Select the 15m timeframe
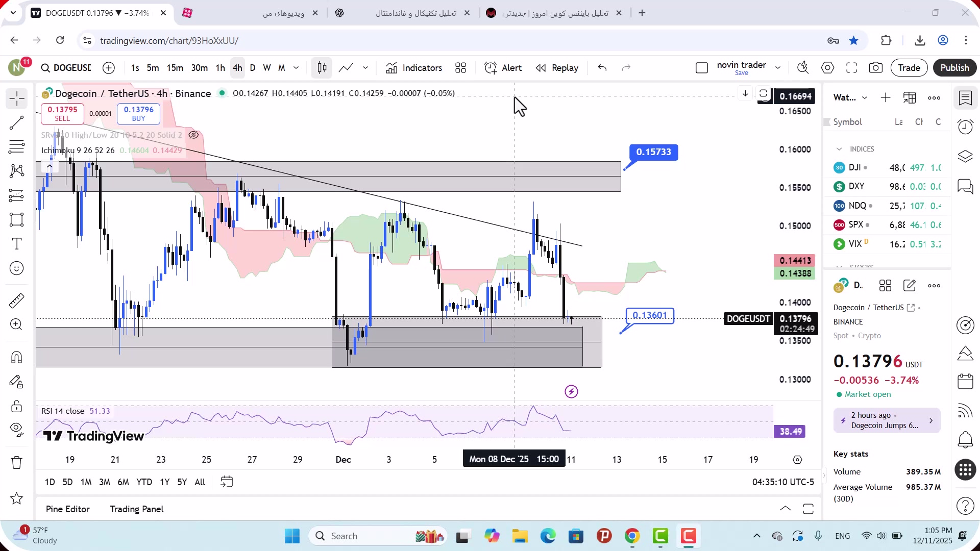 [175, 68]
